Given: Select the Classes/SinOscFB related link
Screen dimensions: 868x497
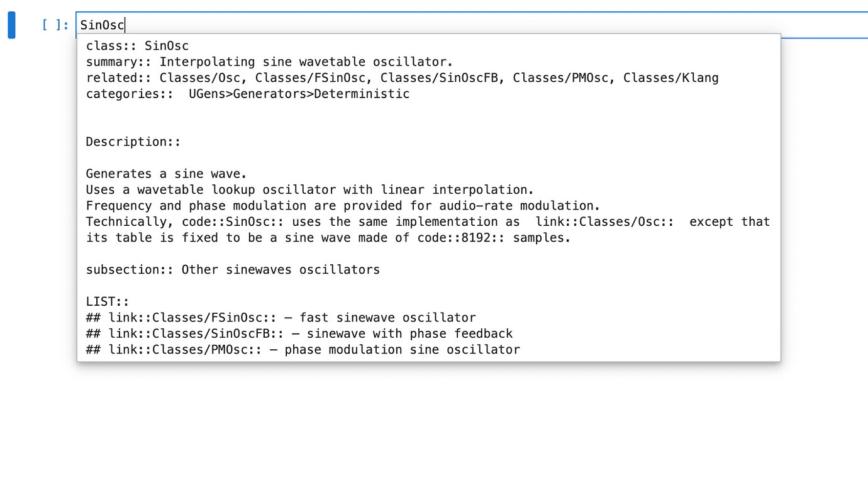Looking at the screenshot, I should point(421,77).
